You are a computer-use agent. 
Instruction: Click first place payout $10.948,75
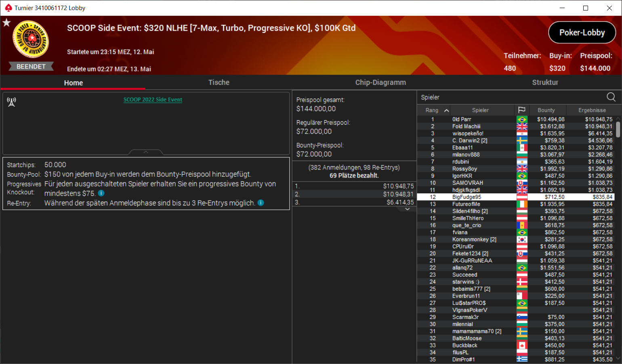pyautogui.click(x=399, y=186)
